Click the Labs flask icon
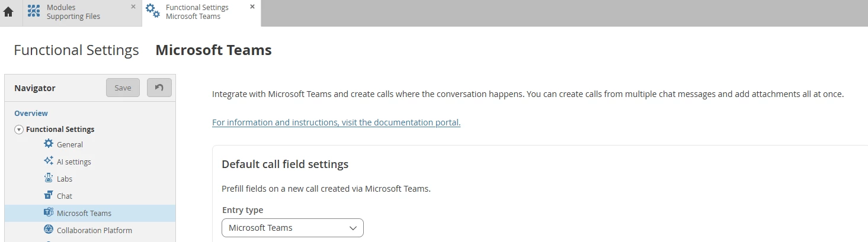The height and width of the screenshot is (242, 868). 49,178
